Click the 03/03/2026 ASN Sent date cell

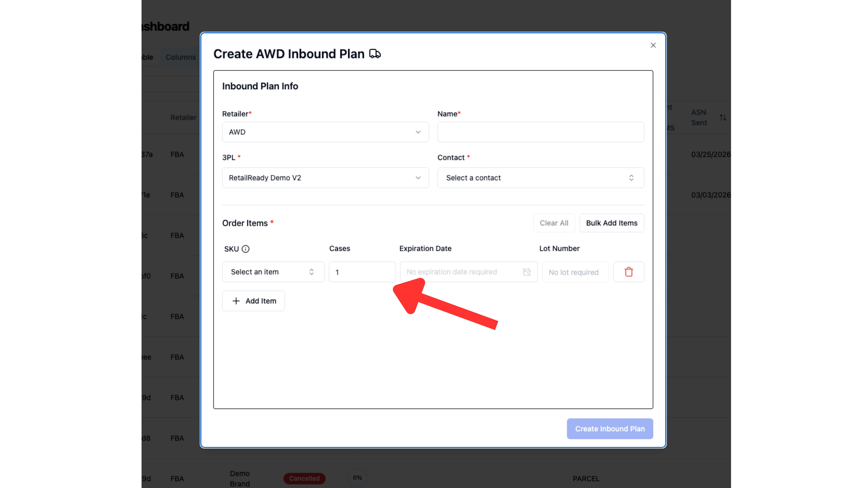pyautogui.click(x=711, y=195)
